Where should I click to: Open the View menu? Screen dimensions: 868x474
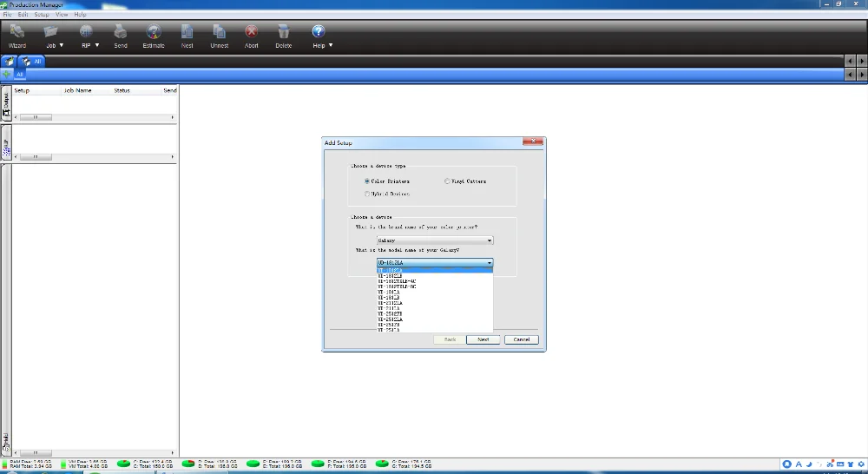pos(62,15)
